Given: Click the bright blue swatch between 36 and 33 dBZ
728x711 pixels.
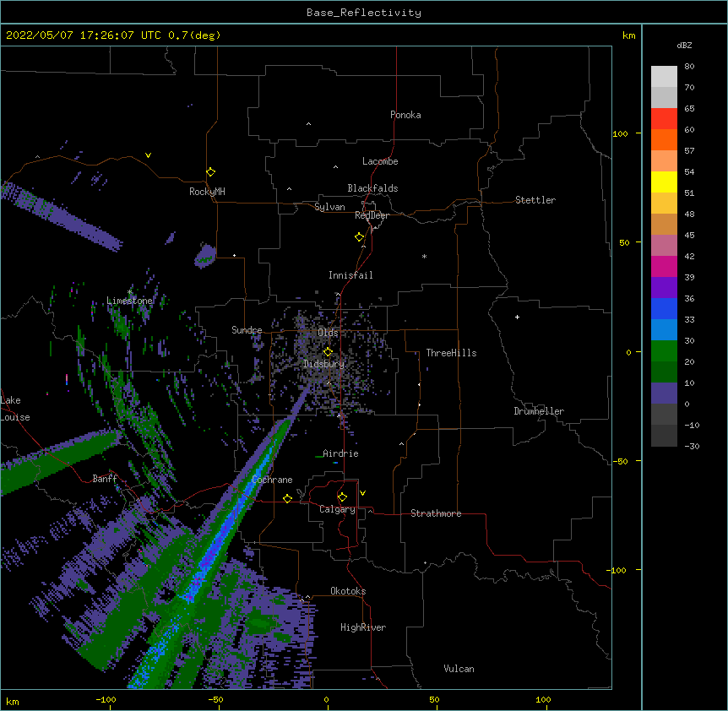Looking at the screenshot, I should coord(664,308).
